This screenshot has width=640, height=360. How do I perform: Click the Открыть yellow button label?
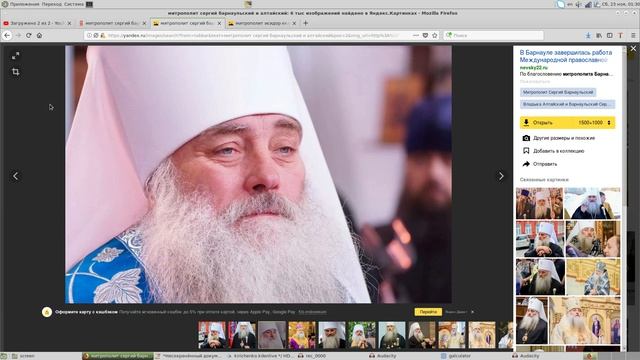(542, 122)
